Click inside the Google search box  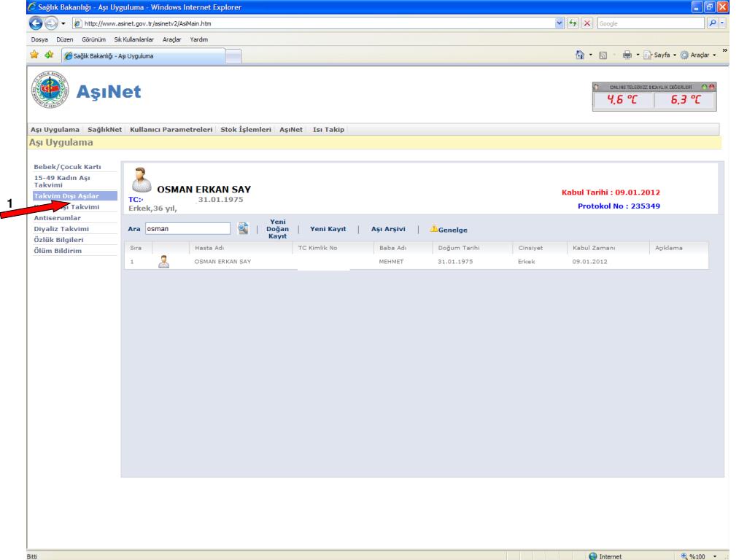pos(651,23)
